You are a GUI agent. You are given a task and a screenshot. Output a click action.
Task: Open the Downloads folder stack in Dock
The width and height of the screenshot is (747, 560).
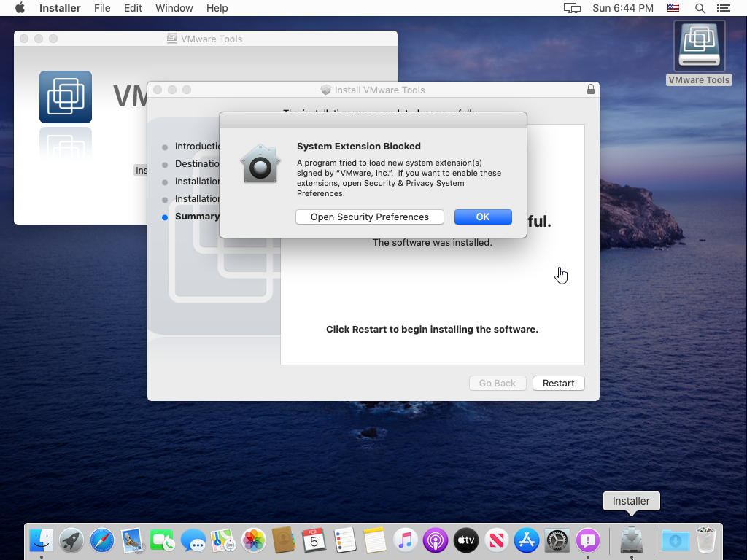pos(675,540)
